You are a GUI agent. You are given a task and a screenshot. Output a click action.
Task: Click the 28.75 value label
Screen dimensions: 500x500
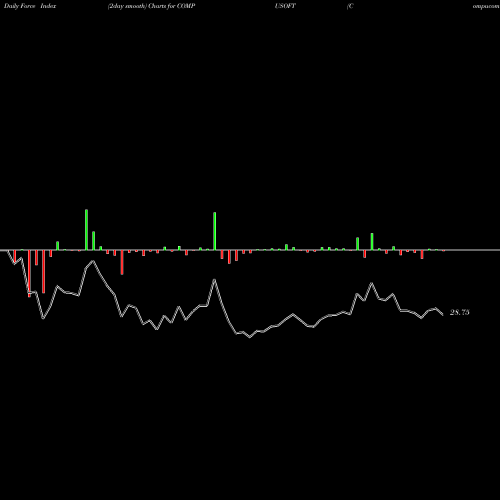460,313
